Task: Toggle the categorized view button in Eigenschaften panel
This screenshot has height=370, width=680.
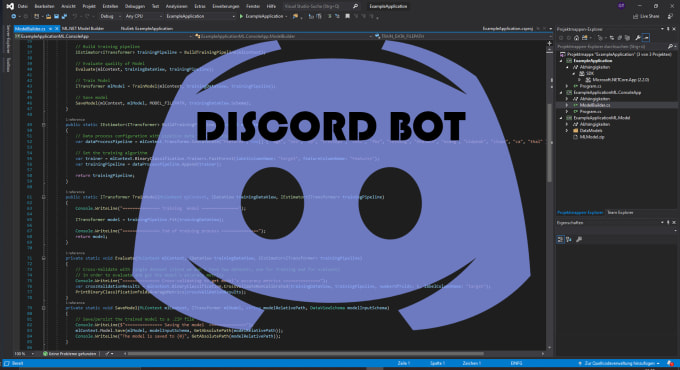Action: [x=560, y=239]
